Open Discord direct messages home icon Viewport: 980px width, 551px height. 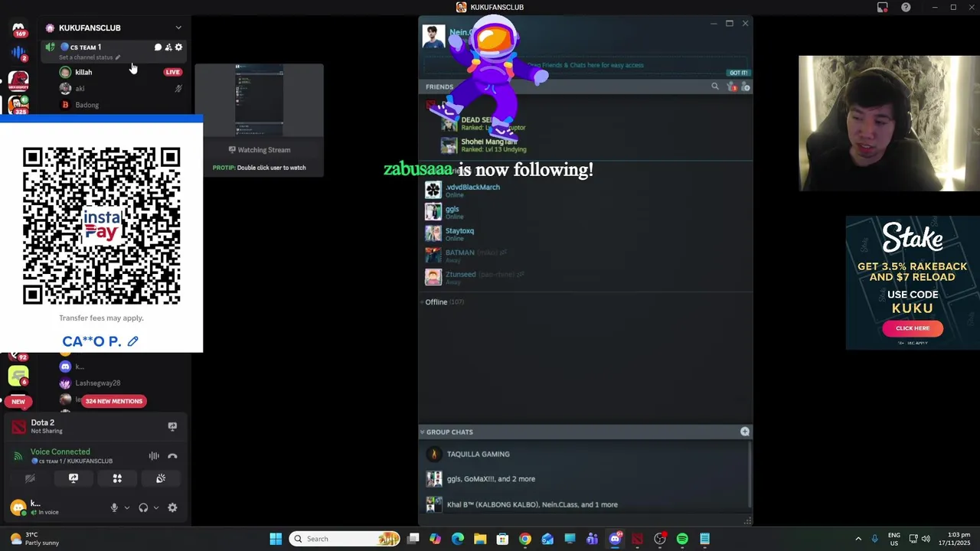tap(18, 28)
